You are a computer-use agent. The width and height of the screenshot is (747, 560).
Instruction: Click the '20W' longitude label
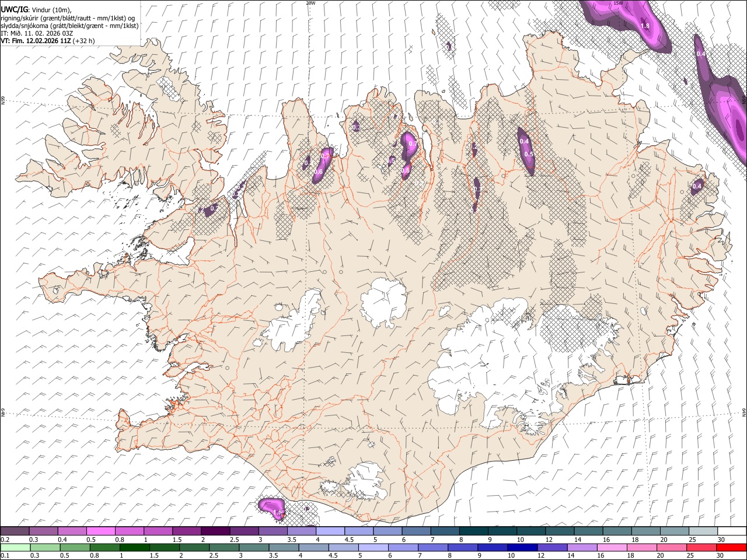point(310,3)
